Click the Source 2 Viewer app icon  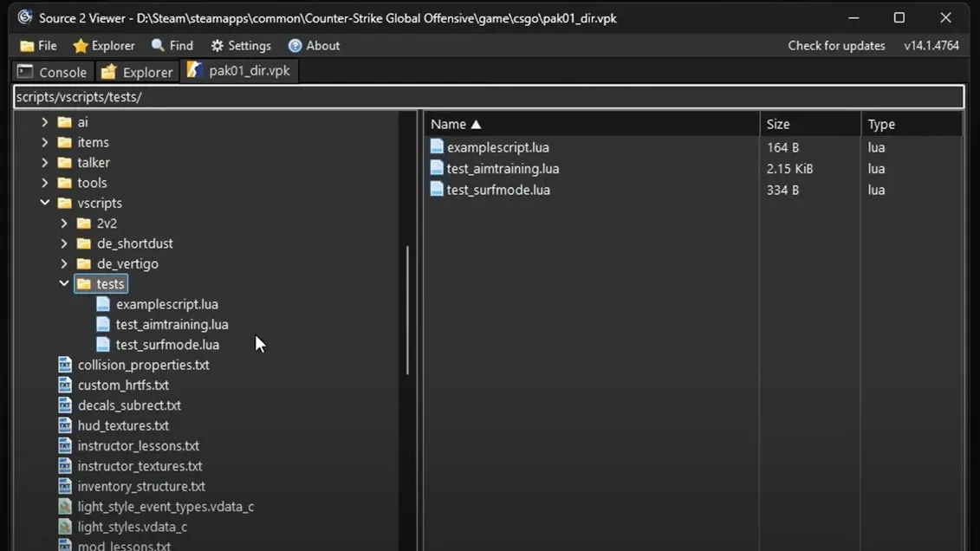[25, 17]
